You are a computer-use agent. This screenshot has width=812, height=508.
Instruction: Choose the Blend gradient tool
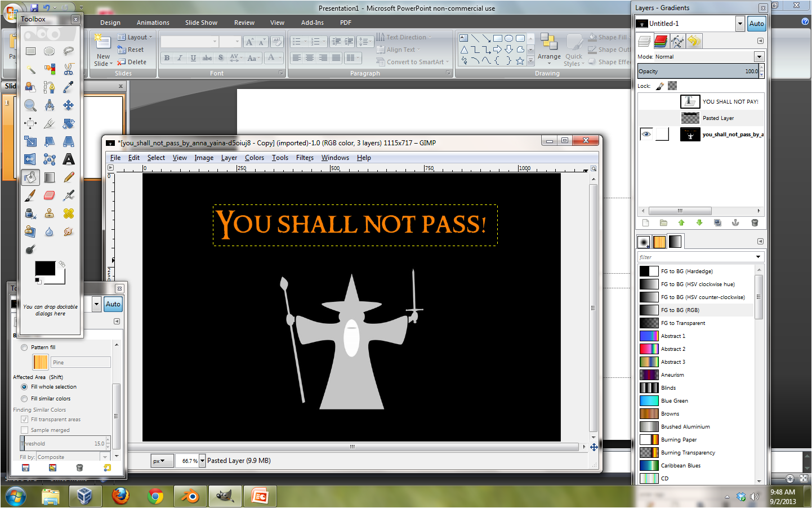pos(50,177)
